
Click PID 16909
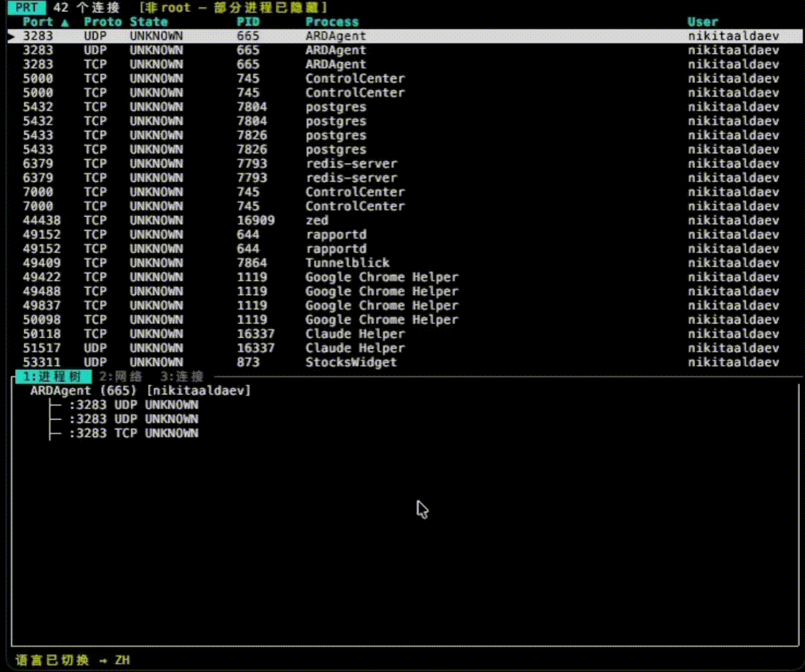(255, 220)
